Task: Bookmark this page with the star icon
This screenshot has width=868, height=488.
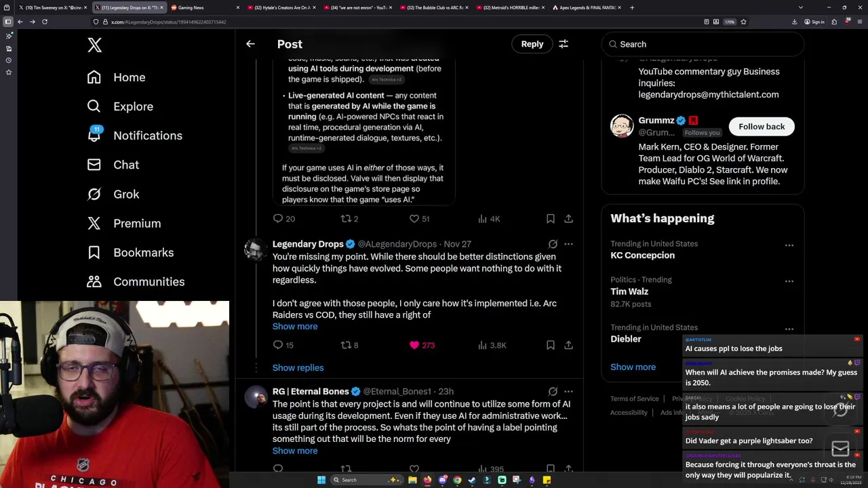Action: tap(743, 22)
